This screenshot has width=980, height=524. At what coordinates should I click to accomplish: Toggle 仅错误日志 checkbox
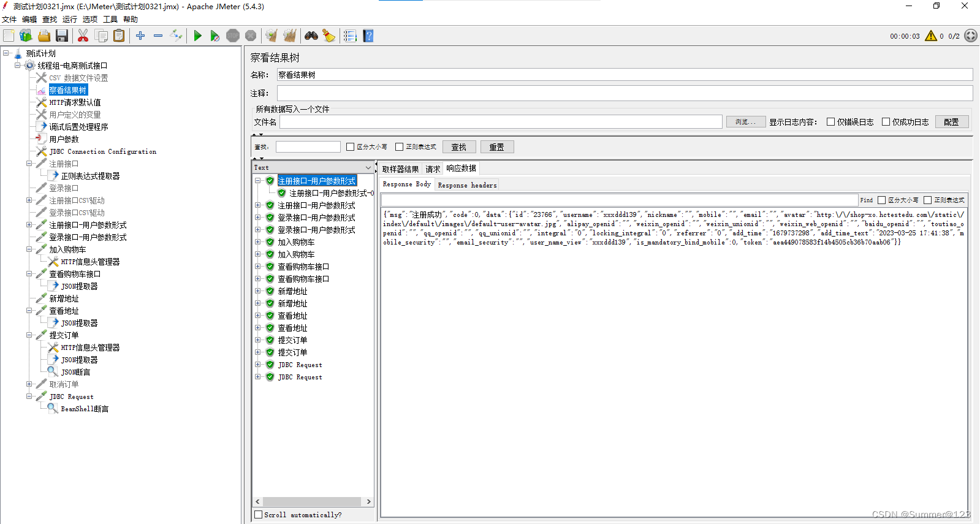(831, 122)
